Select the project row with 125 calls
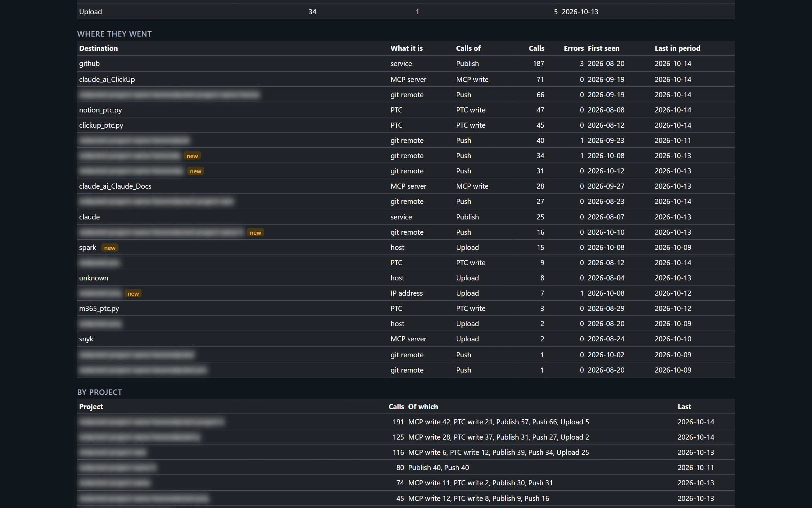812x508 pixels. (406, 437)
